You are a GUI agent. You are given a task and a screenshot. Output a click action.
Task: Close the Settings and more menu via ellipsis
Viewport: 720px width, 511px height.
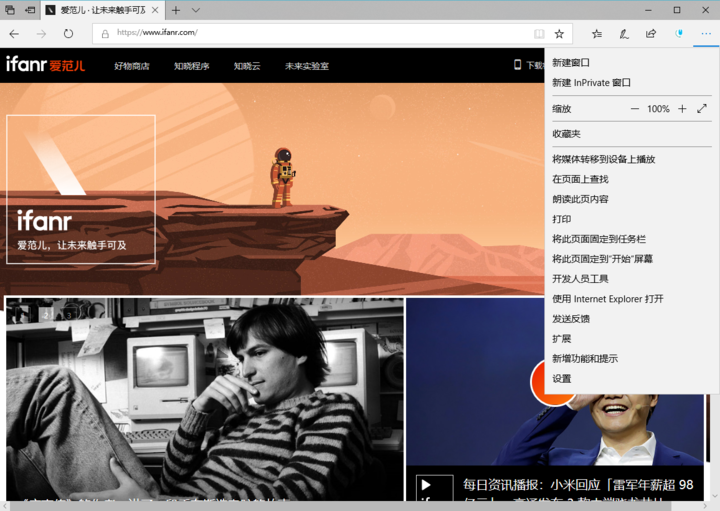coord(706,33)
